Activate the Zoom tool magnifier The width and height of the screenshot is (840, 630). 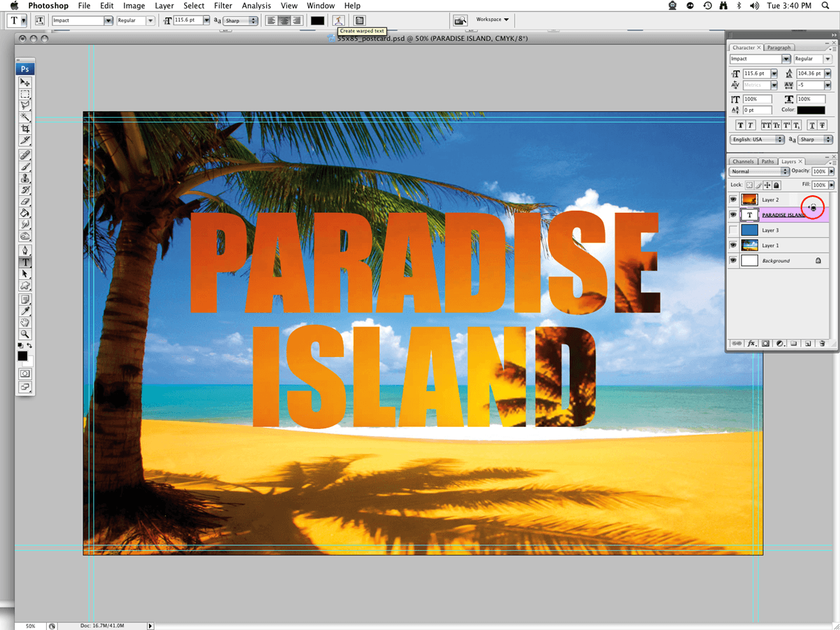click(25, 334)
